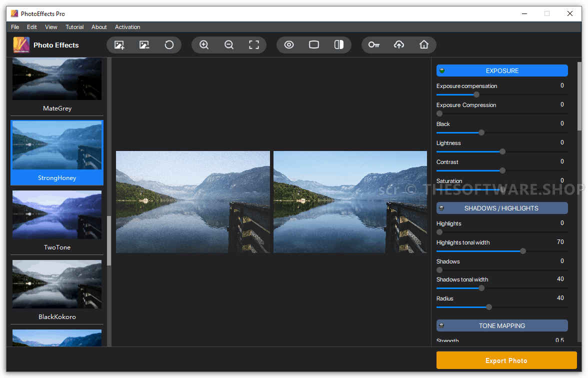Collapse the SHADOWS / HIGHLIGHTS section header
Screen dimensions: 588x378
click(501, 208)
